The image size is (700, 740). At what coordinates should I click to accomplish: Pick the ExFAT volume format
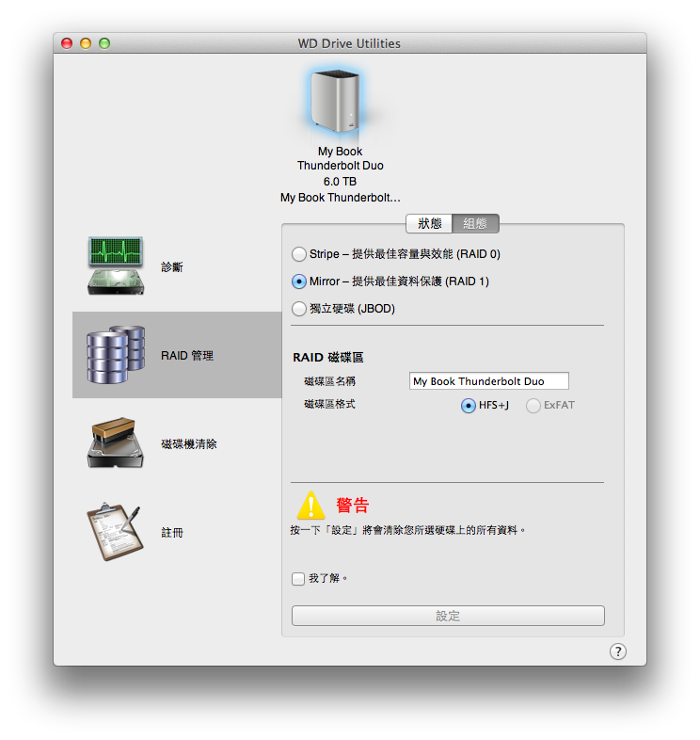(x=533, y=406)
